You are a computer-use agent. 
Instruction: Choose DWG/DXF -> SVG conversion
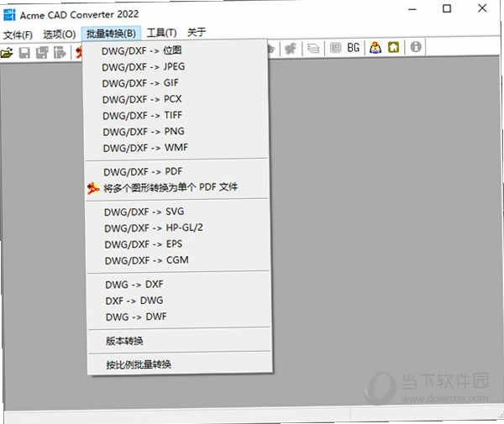click(177, 212)
